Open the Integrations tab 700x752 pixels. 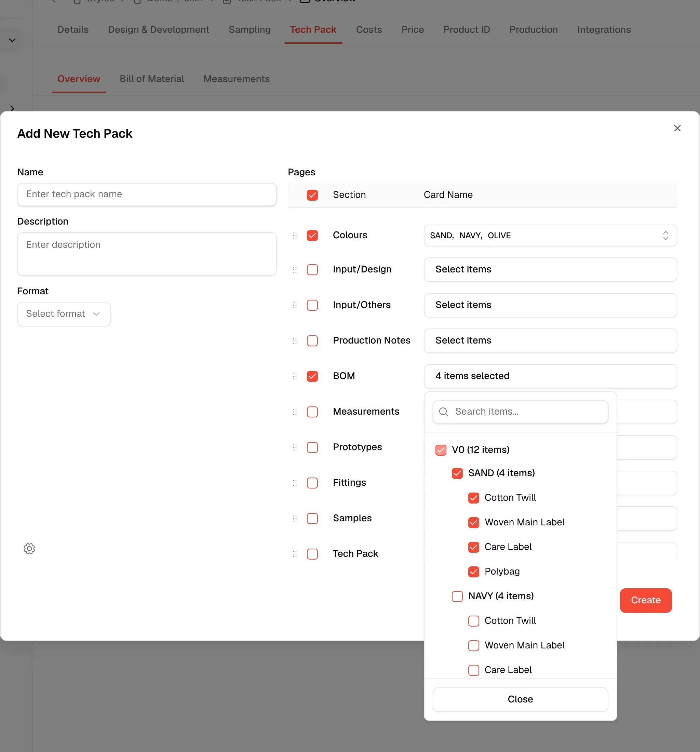point(604,29)
